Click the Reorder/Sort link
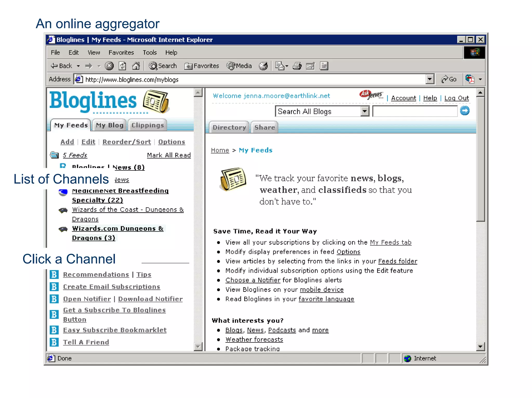 [x=127, y=142]
